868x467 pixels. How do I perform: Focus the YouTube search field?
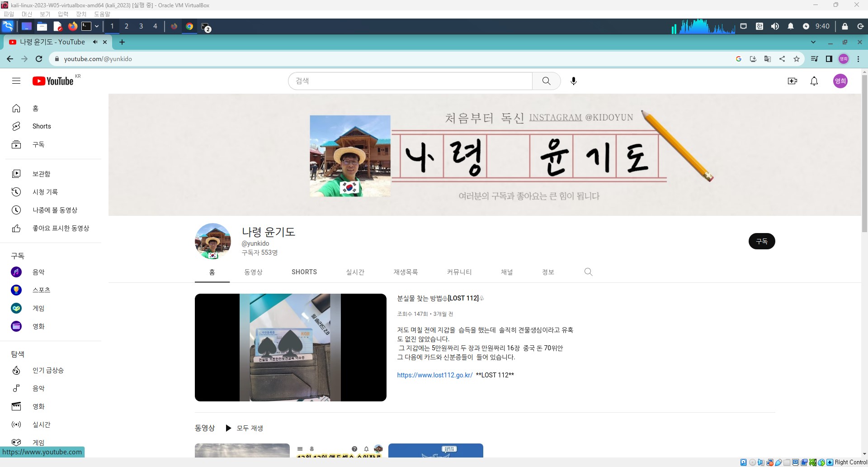pos(410,81)
